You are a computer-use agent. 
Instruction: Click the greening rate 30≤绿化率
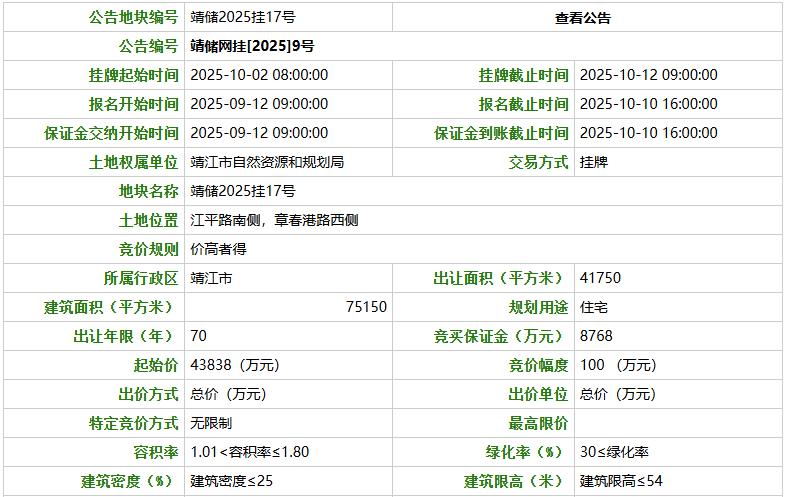[614, 452]
